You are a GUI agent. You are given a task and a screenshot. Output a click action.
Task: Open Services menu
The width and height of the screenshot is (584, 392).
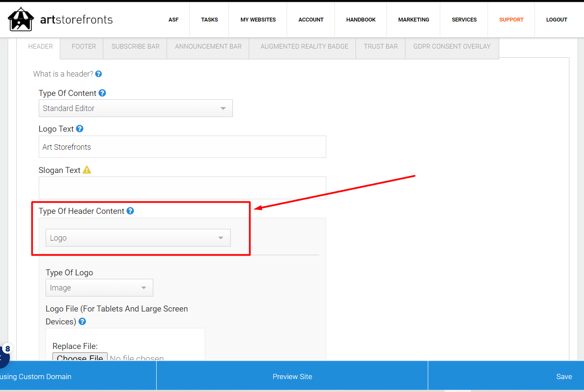click(464, 20)
